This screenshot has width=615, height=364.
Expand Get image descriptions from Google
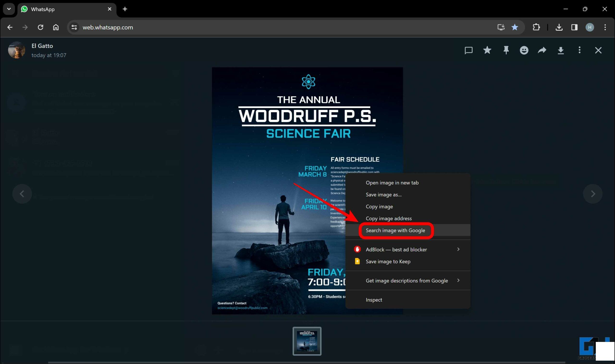(458, 280)
